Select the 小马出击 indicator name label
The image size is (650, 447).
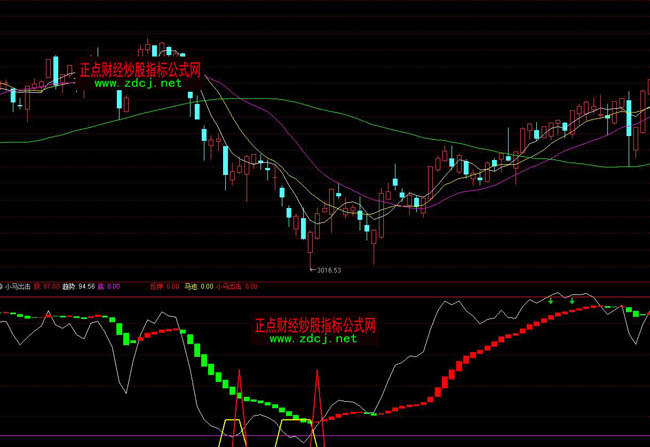(19, 286)
